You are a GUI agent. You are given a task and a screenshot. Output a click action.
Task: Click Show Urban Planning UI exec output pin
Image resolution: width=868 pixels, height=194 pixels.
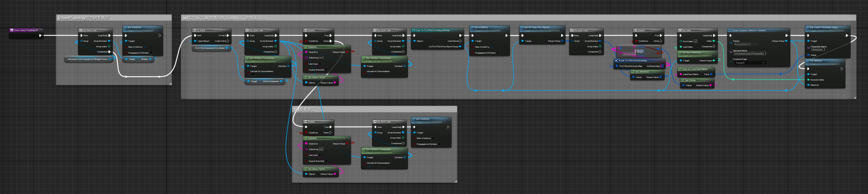click(x=40, y=35)
